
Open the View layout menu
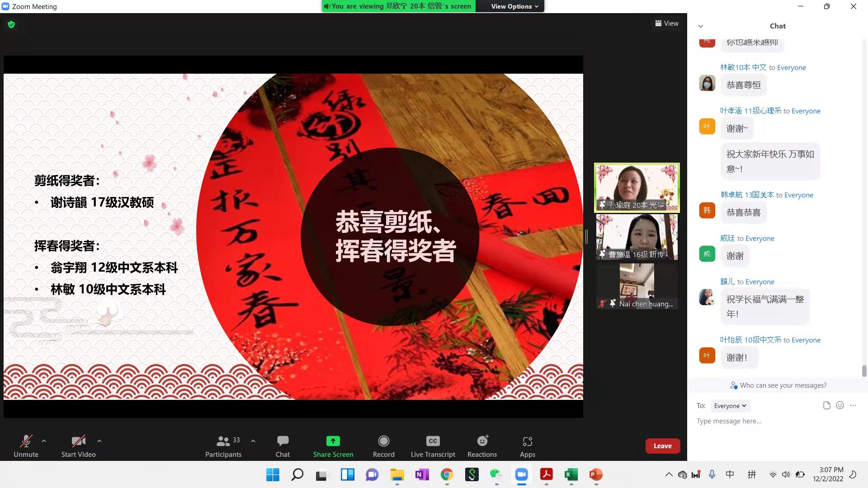(667, 23)
